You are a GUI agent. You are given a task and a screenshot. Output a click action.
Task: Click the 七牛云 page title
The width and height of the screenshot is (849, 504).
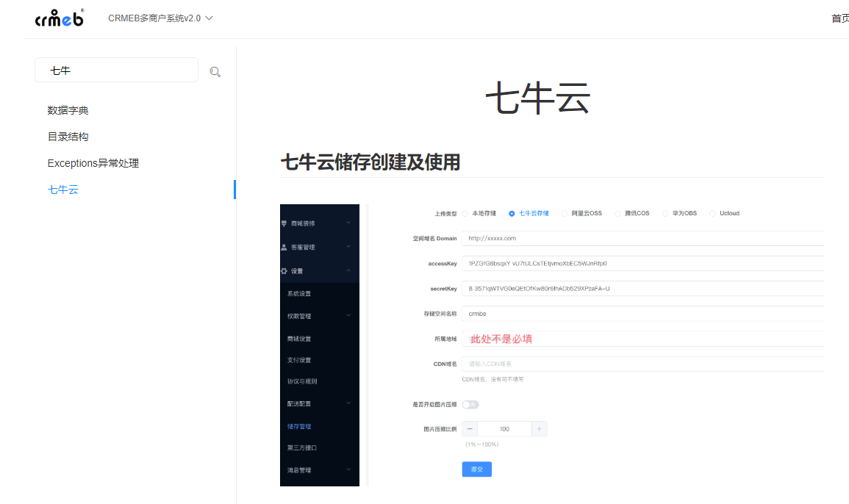pyautogui.click(x=537, y=98)
